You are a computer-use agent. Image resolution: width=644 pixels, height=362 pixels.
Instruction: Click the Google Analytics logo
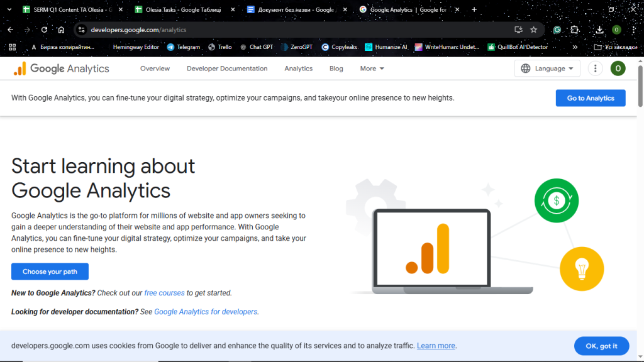coord(61,68)
